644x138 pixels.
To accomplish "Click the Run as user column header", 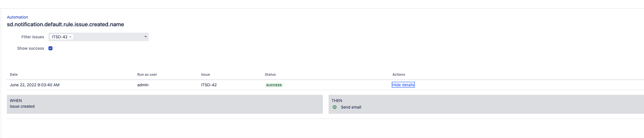I will [147, 75].
